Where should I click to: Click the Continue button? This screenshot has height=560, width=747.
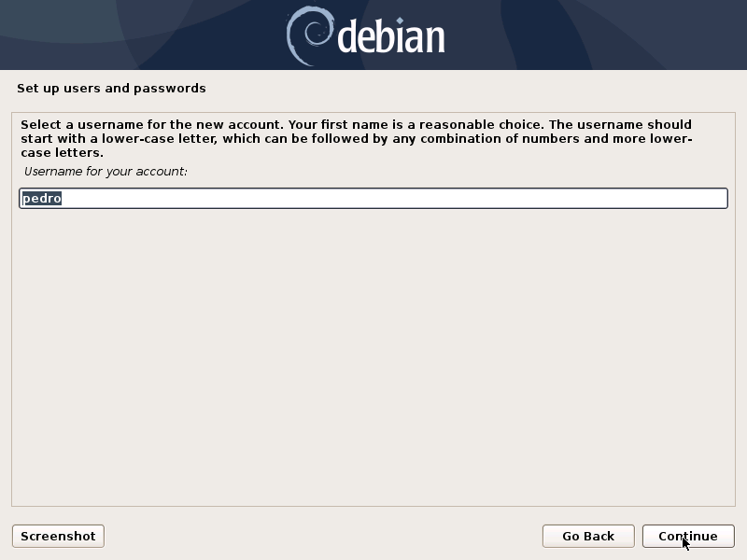[688, 536]
